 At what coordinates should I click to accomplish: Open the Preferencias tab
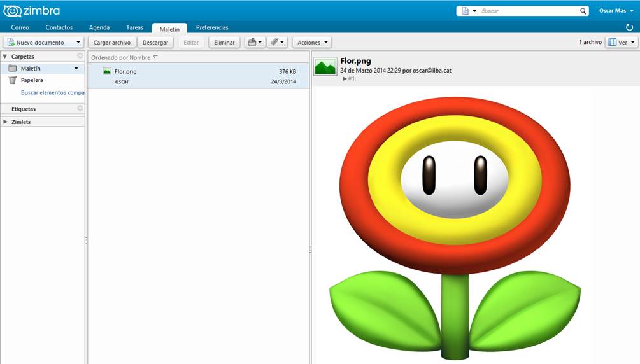coord(212,27)
